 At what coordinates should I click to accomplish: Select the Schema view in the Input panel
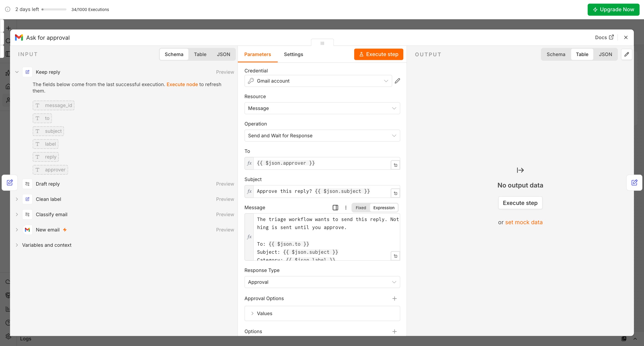174,54
